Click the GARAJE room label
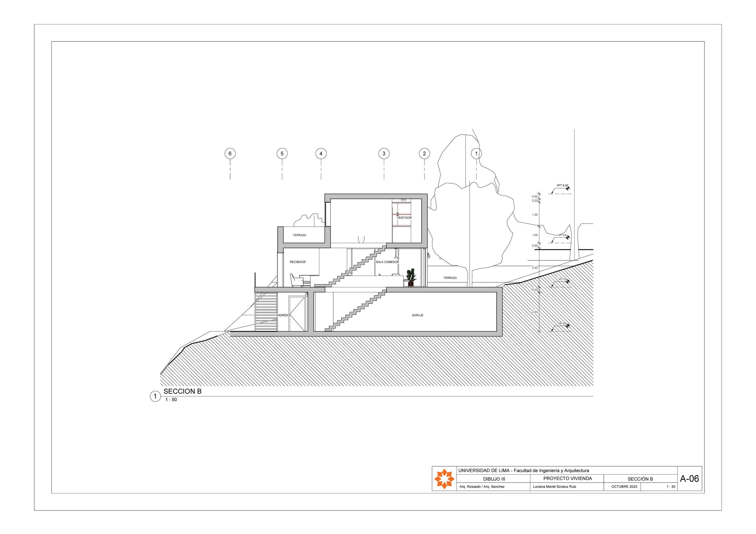Viewport: 756px width, 534px height. coord(417,315)
